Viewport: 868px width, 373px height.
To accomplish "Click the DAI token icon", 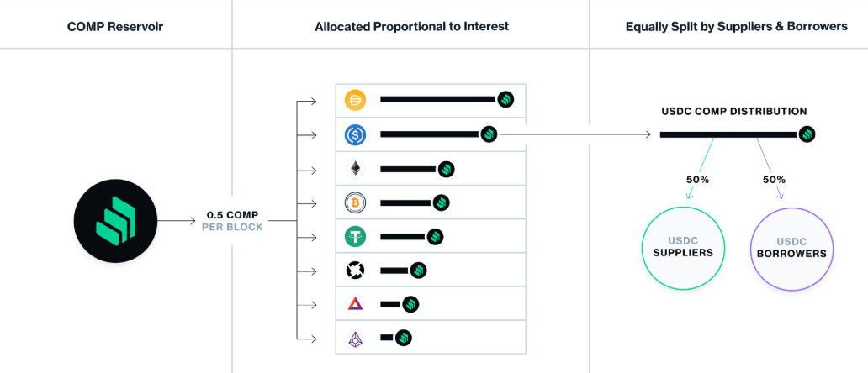I will point(355,100).
